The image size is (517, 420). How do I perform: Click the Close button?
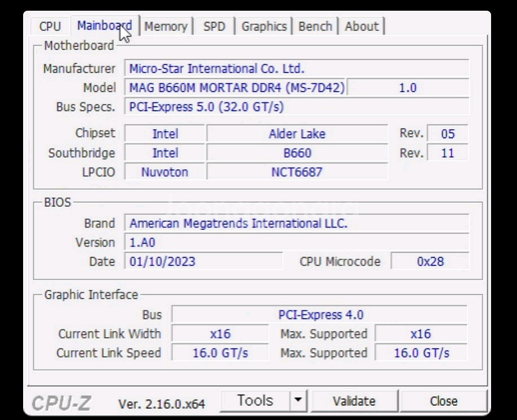coord(443,401)
